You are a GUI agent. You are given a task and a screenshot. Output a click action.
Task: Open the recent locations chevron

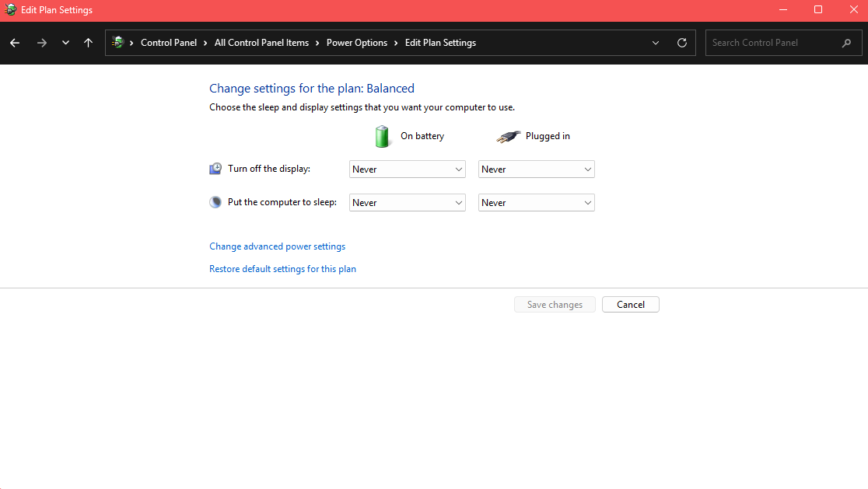(65, 43)
